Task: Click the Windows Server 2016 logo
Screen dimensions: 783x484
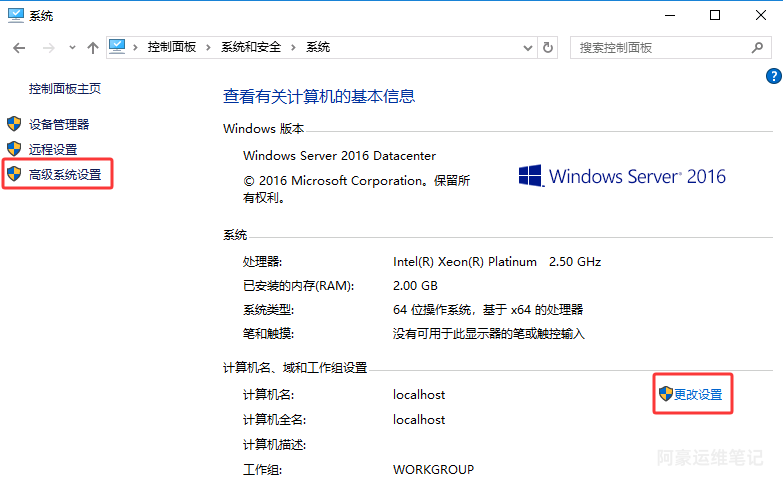Action: tap(622, 176)
